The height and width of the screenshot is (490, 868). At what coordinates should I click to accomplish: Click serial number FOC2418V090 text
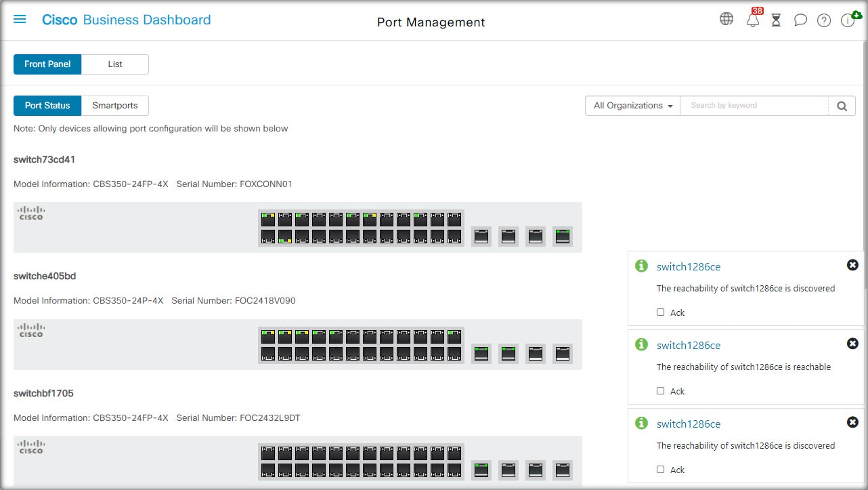tap(265, 301)
